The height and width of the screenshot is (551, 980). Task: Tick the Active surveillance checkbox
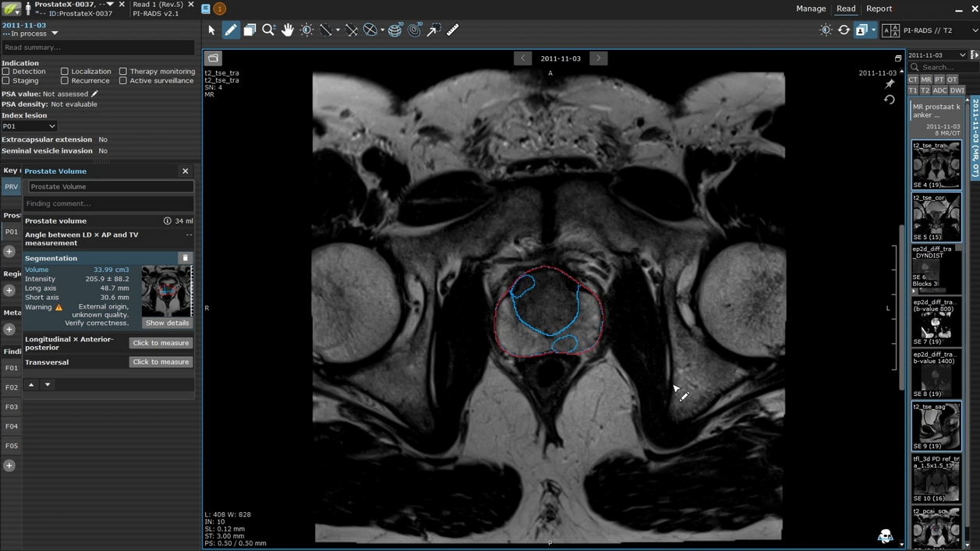123,80
